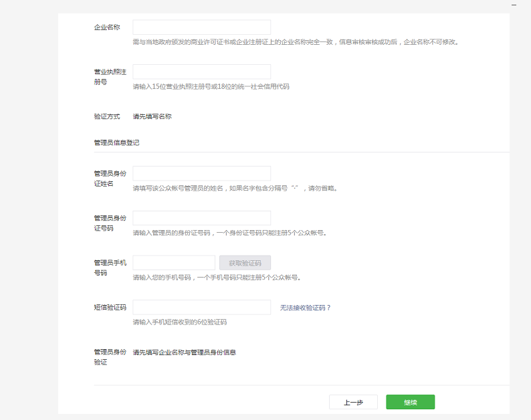531x420 pixels.
Task: Click the 短信验证码 input field
Action: (201, 307)
